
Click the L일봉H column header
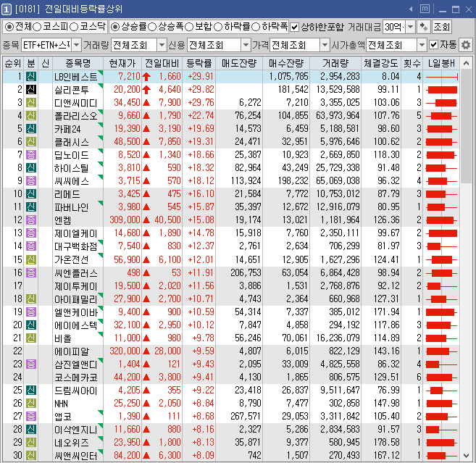coord(441,63)
